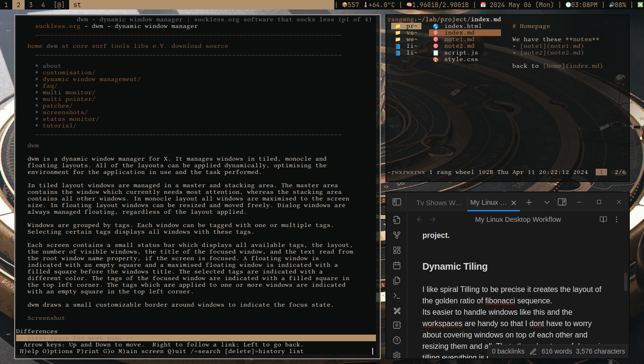Click the pencil-ruler ribbon icon in Obsidian
644x364 pixels.
click(397, 311)
